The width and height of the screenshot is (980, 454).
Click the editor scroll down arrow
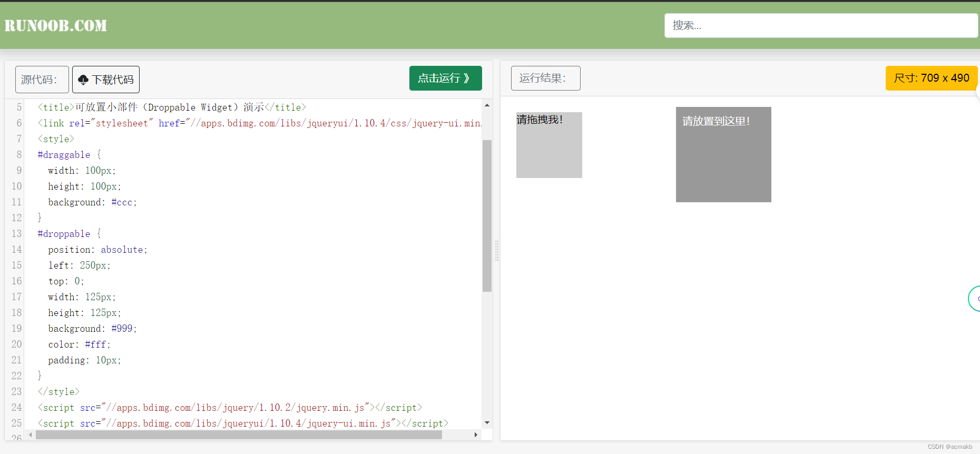(487, 422)
